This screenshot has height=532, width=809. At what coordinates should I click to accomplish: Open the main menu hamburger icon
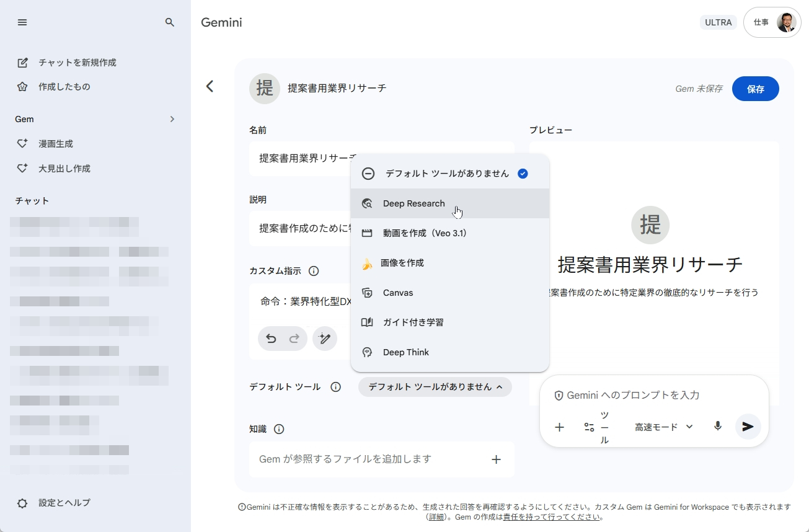click(22, 22)
